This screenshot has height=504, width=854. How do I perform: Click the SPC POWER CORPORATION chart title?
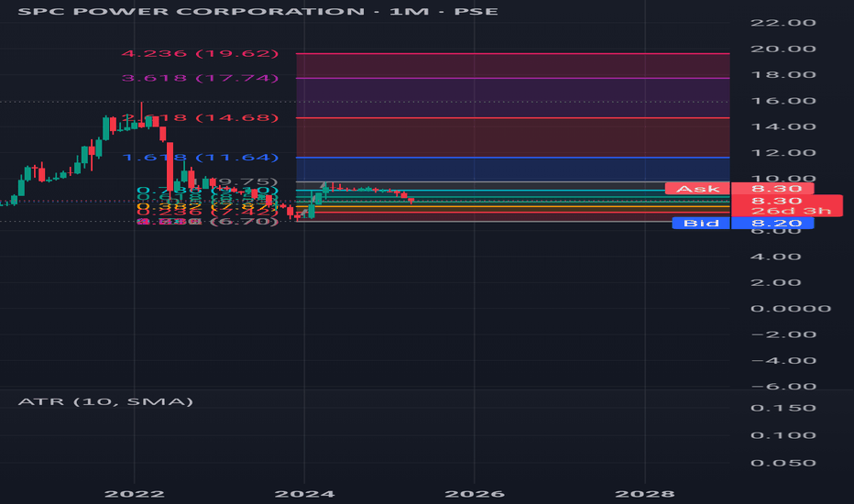tap(257, 11)
